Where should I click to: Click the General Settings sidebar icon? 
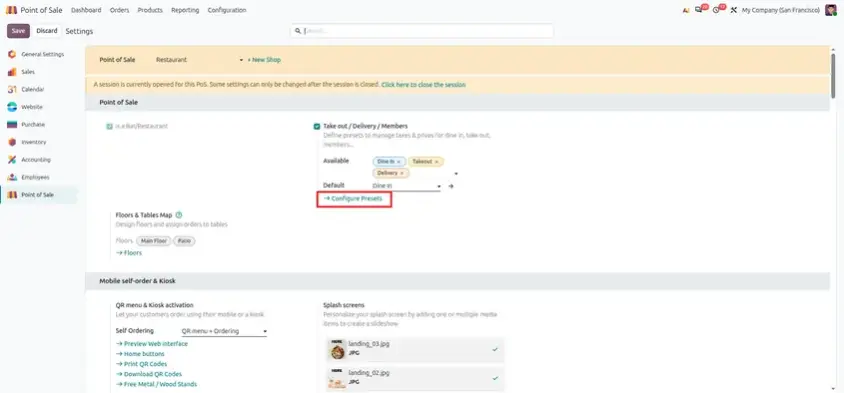12,54
